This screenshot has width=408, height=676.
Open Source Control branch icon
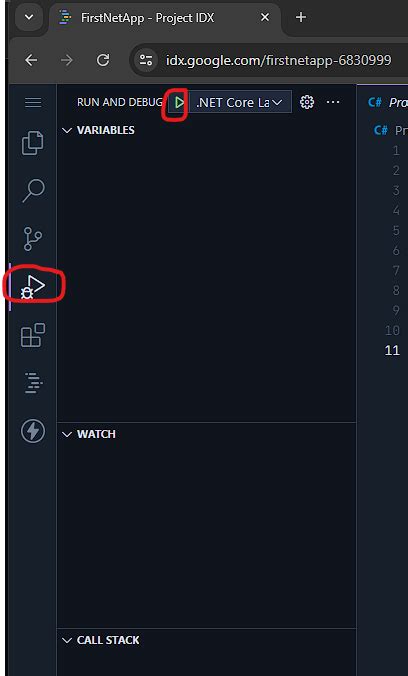tap(33, 239)
